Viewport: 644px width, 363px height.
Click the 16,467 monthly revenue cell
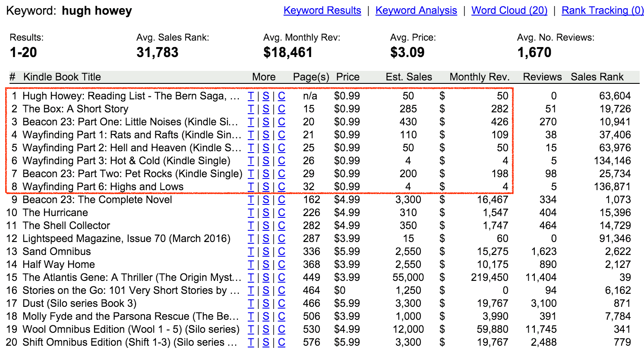pyautogui.click(x=492, y=200)
